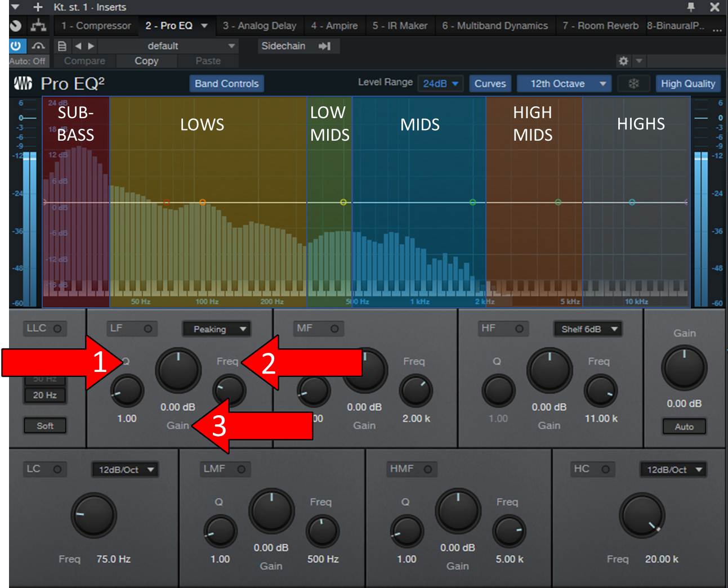This screenshot has height=588, width=728.
Task: Open the HF Shelf 6dB dropdown
Action: [588, 329]
